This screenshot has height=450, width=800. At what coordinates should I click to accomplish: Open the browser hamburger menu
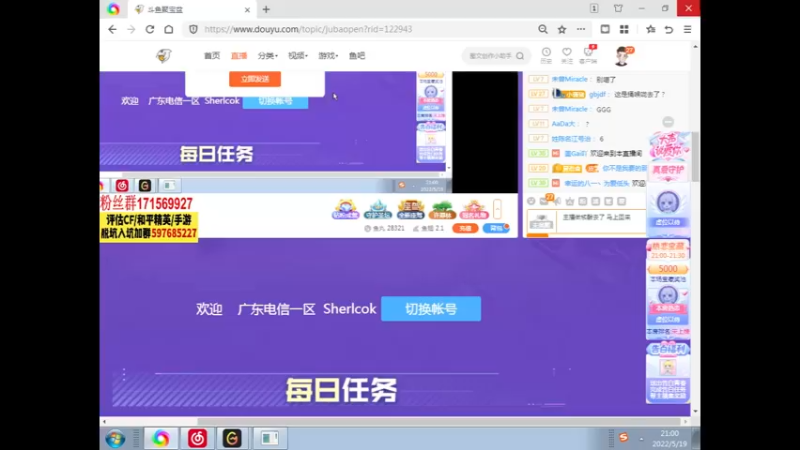(688, 30)
